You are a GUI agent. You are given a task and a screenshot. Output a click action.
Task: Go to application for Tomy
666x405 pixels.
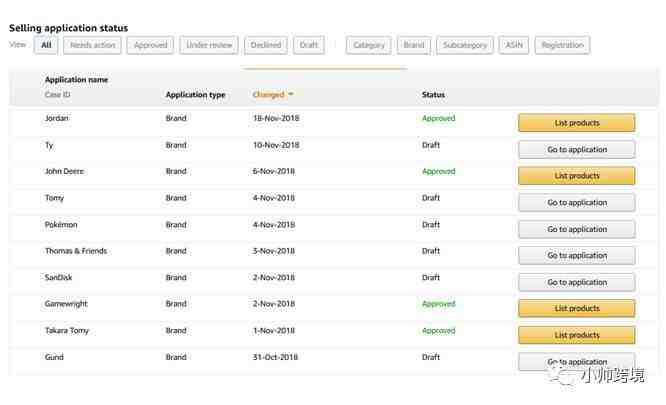[577, 202]
